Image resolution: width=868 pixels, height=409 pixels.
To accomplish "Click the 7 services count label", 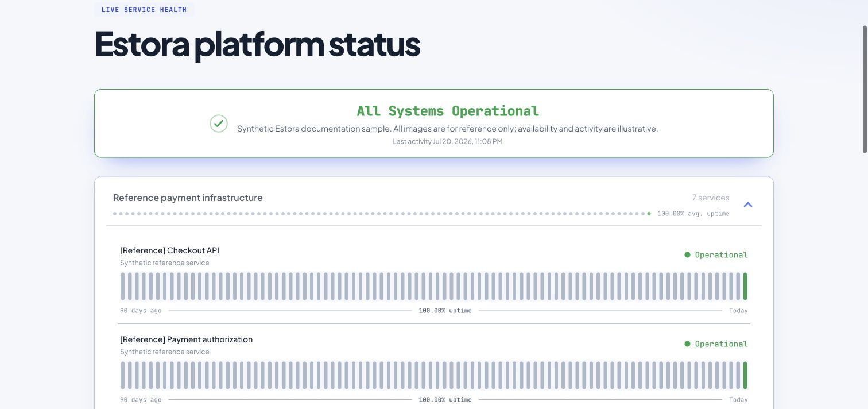I will [x=711, y=198].
